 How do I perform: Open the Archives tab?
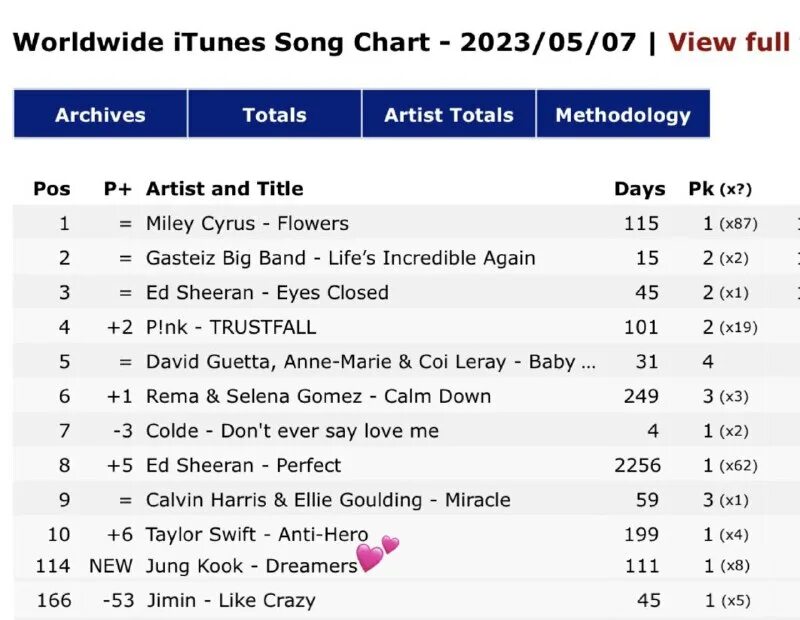point(100,115)
